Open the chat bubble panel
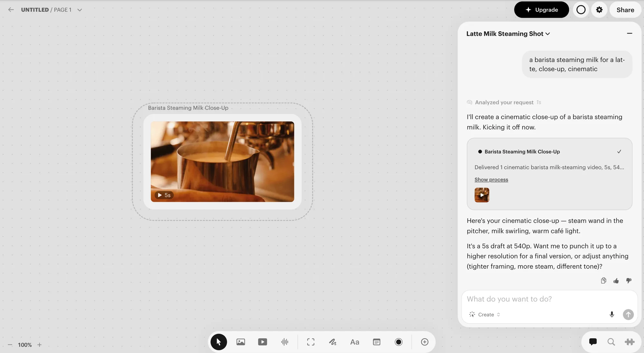Image resolution: width=644 pixels, height=353 pixels. (593, 342)
